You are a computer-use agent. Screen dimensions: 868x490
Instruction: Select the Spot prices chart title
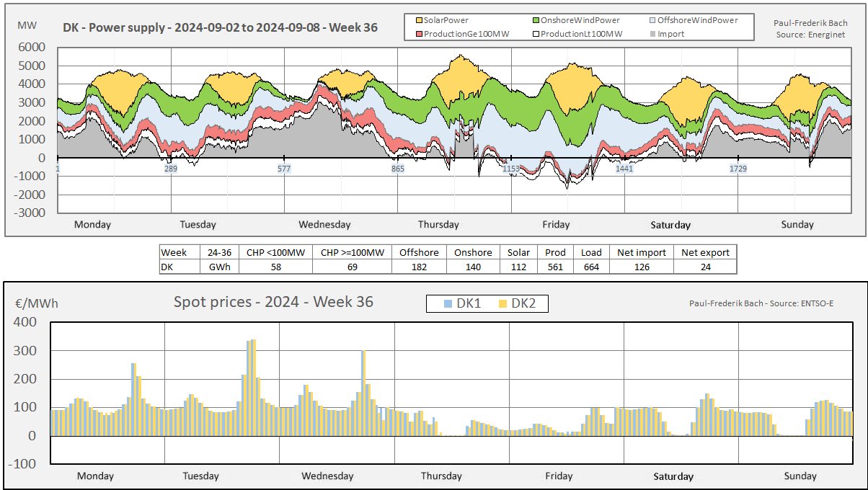[x=273, y=301]
